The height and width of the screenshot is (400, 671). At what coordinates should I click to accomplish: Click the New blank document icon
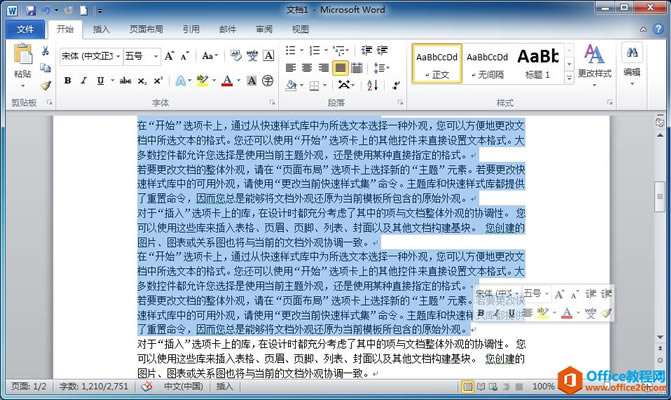(83, 10)
